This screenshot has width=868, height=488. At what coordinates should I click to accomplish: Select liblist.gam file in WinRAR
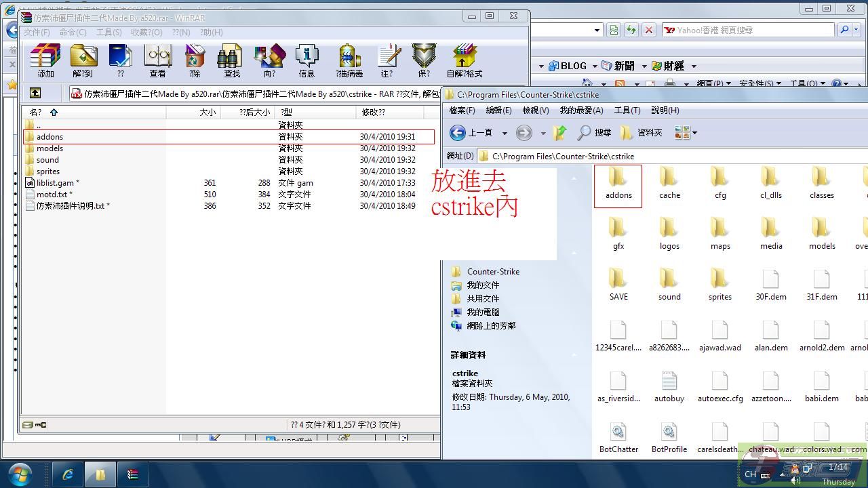click(229, 182)
